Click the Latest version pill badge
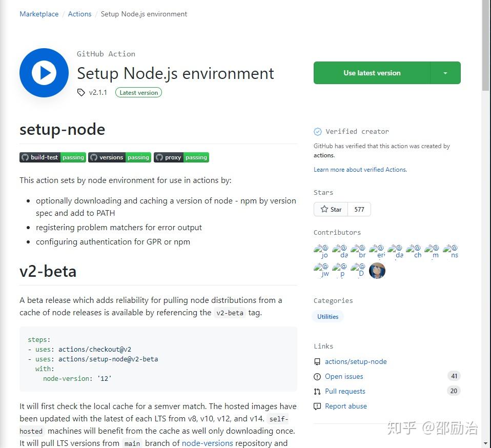The image size is (491, 448). point(138,92)
